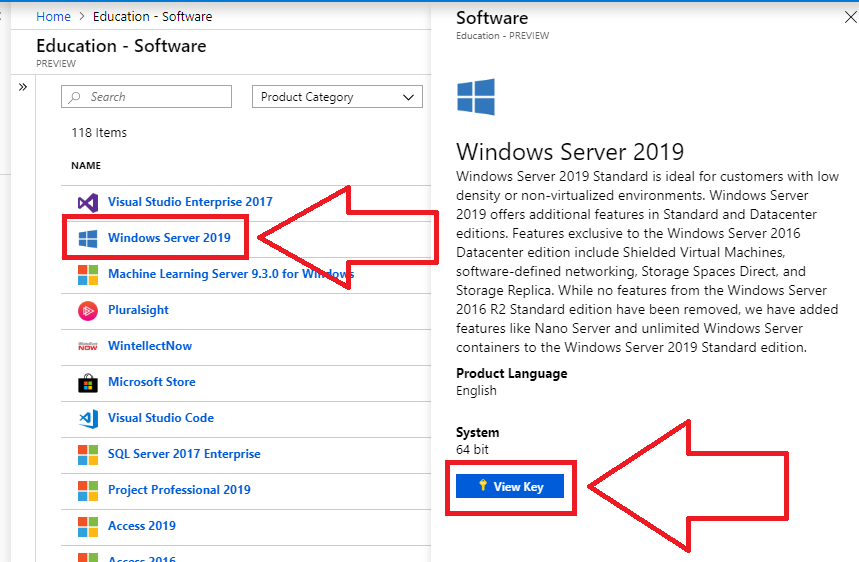The width and height of the screenshot is (859, 562).
Task: Click the Access 2019 icon
Action: tap(88, 526)
